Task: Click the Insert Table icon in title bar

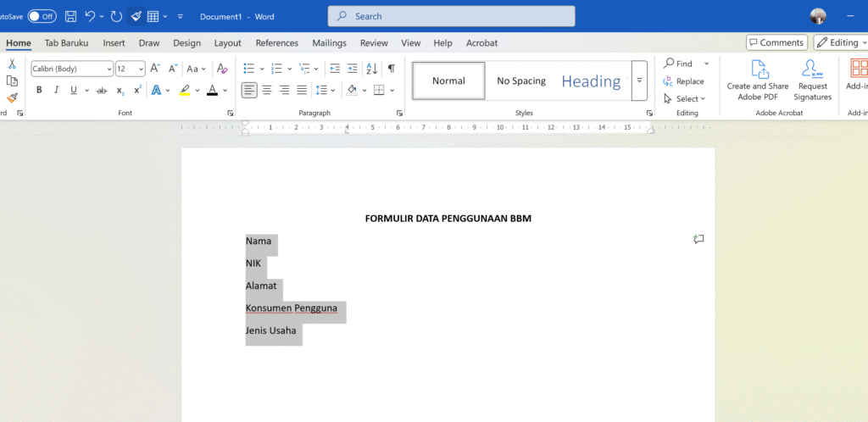Action: click(153, 17)
